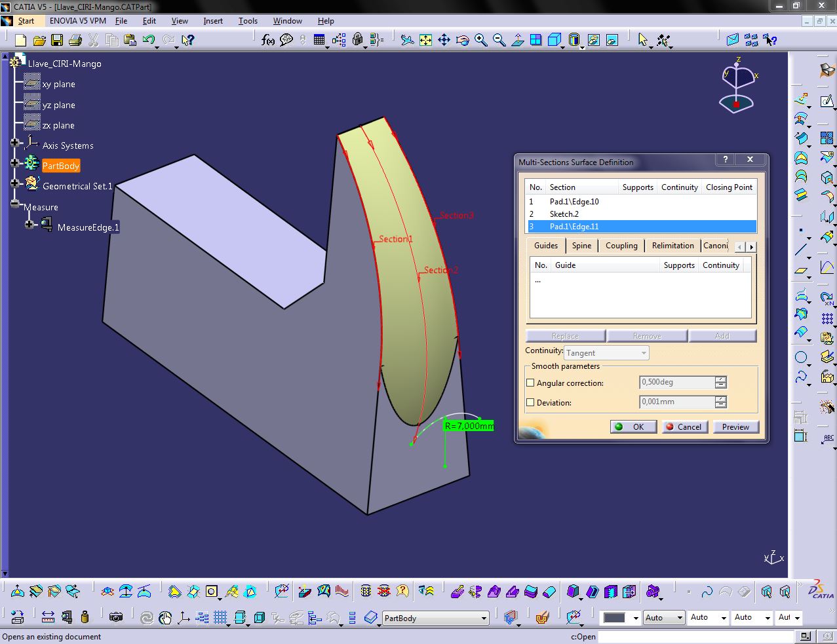
Task: Enable the Angular correction checkbox
Action: point(530,383)
